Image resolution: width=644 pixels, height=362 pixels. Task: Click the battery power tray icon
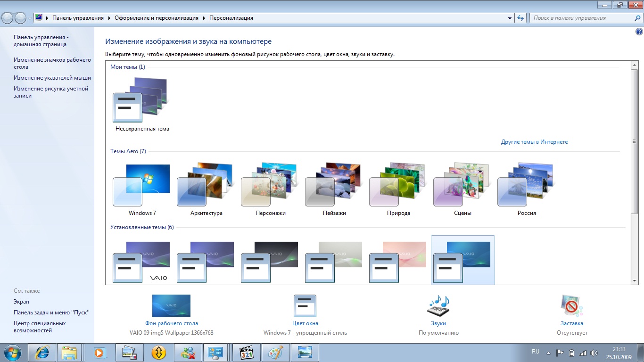572,353
